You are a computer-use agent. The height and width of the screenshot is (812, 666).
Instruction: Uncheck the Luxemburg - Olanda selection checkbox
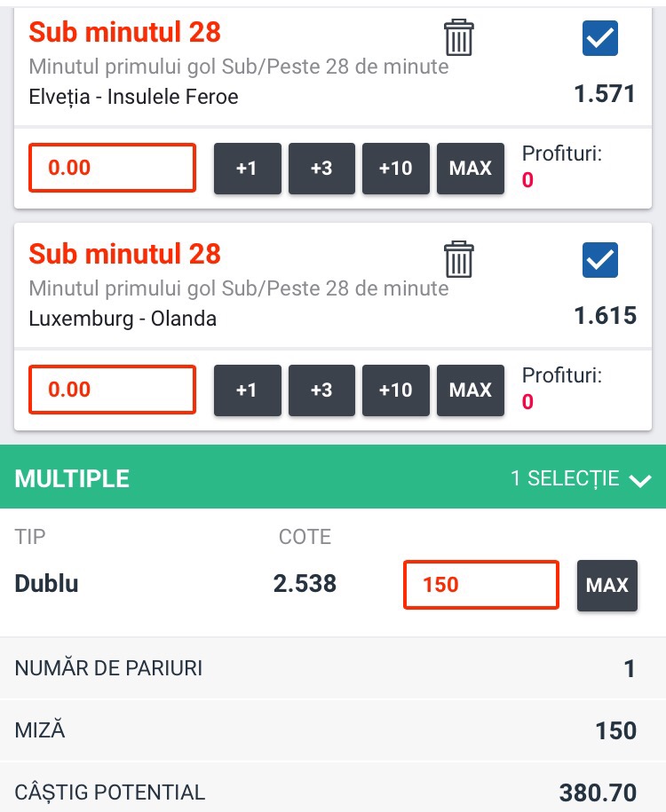(x=600, y=259)
